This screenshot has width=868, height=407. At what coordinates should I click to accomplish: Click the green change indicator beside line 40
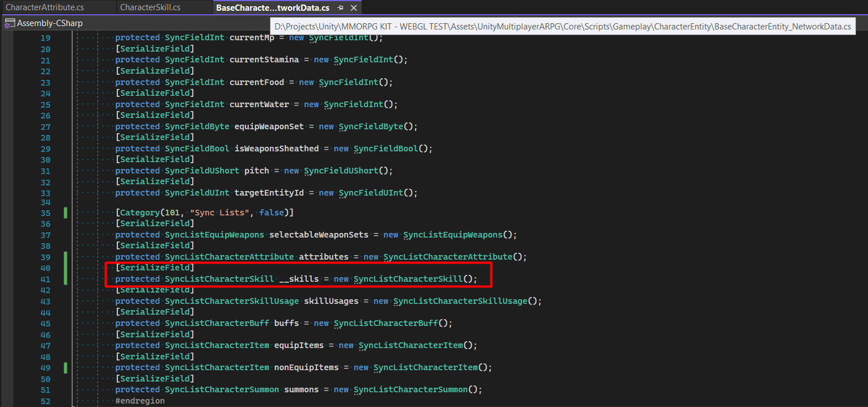click(65, 267)
